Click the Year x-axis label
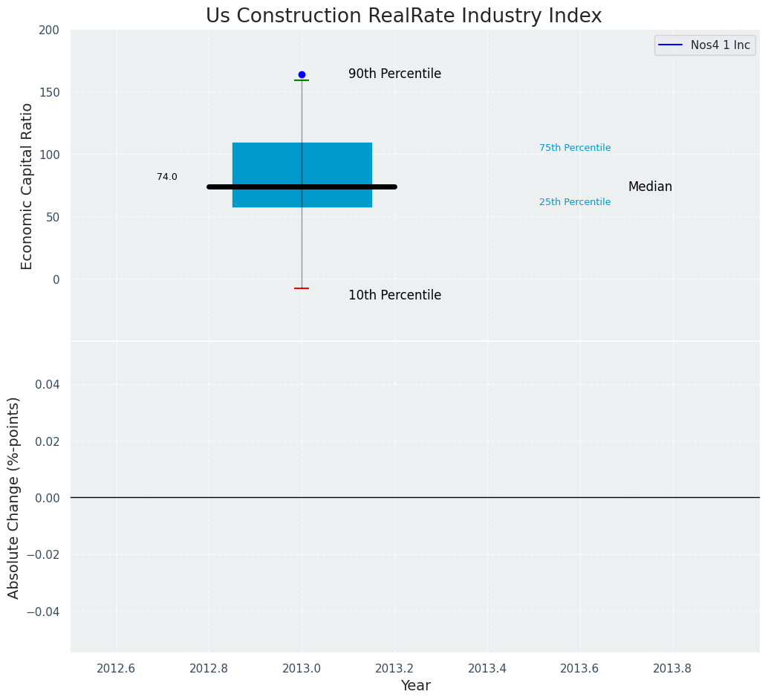 [415, 685]
